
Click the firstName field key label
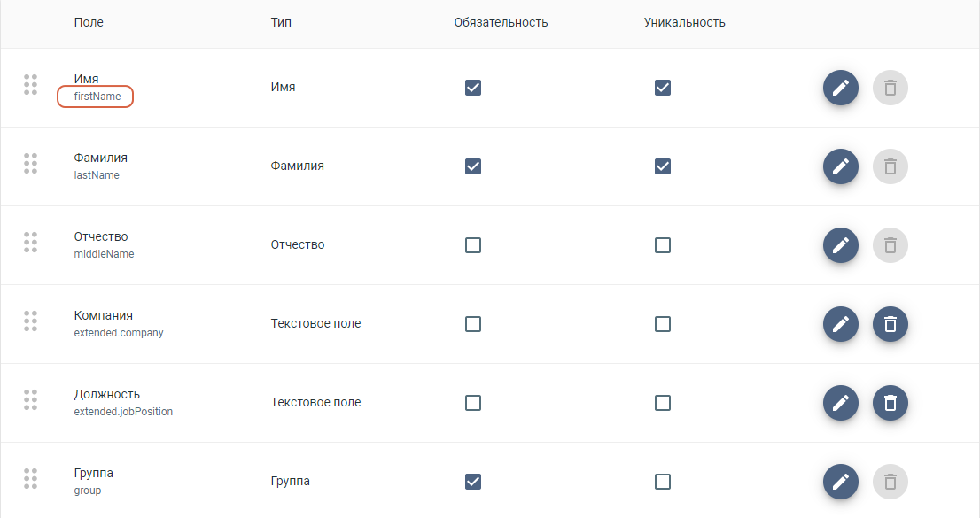tap(97, 97)
